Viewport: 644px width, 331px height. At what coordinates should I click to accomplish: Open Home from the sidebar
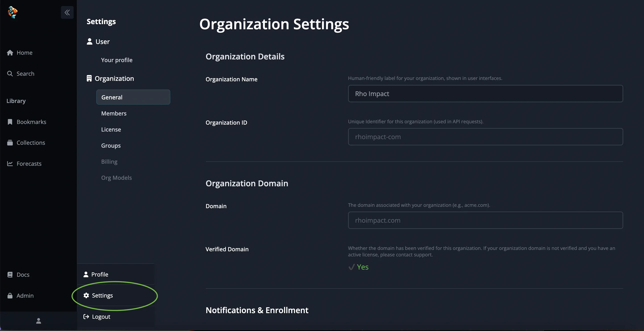25,52
